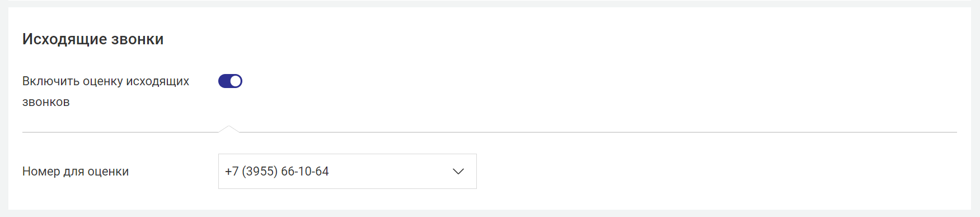Click the word 'звонков' under the toggle label

(46, 102)
